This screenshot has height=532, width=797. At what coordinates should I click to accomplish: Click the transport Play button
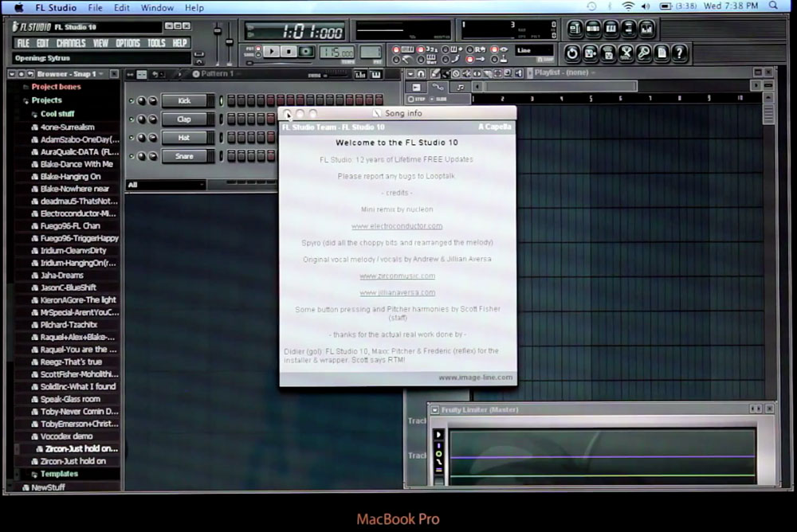coord(272,51)
